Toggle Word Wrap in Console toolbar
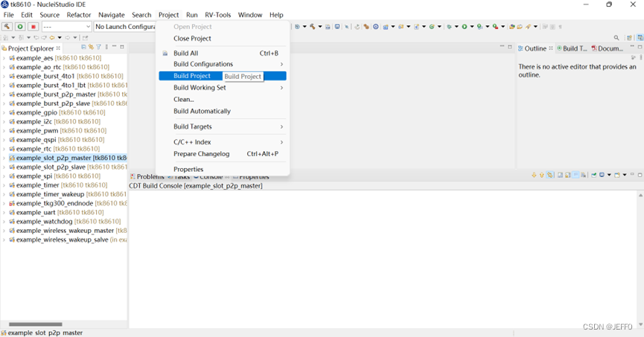 576,175
